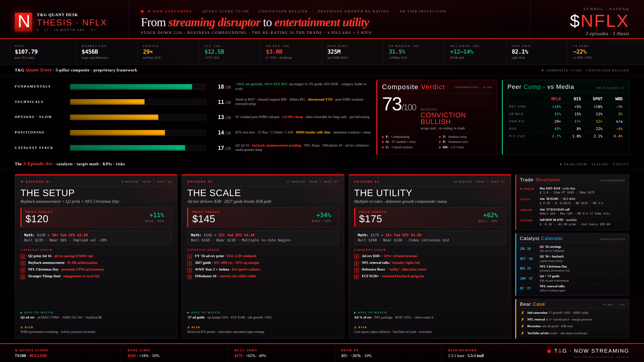
Task: Click the Positioning score bar
Action: tap(138, 133)
